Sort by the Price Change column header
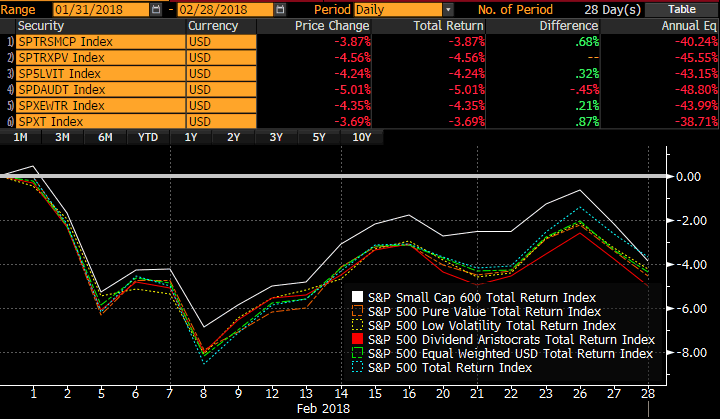The height and width of the screenshot is (419, 720). pos(314,26)
